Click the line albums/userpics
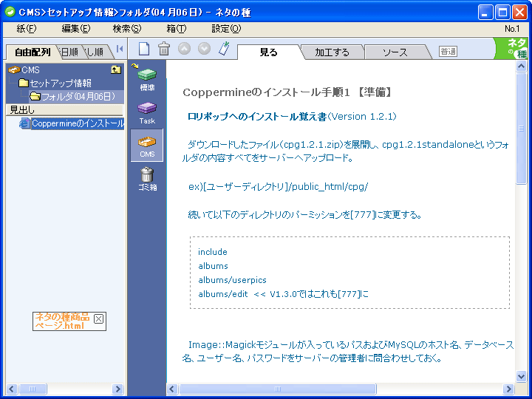 point(233,280)
